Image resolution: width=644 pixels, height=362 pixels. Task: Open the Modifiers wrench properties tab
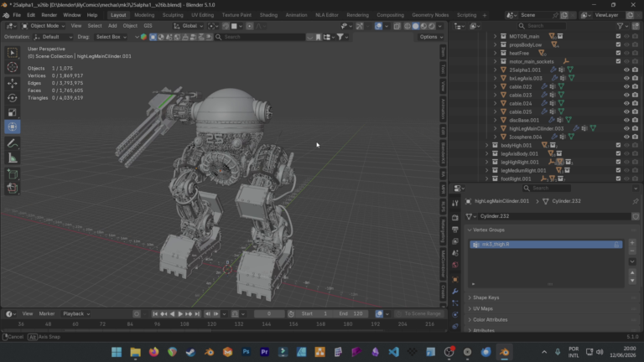[455, 292]
